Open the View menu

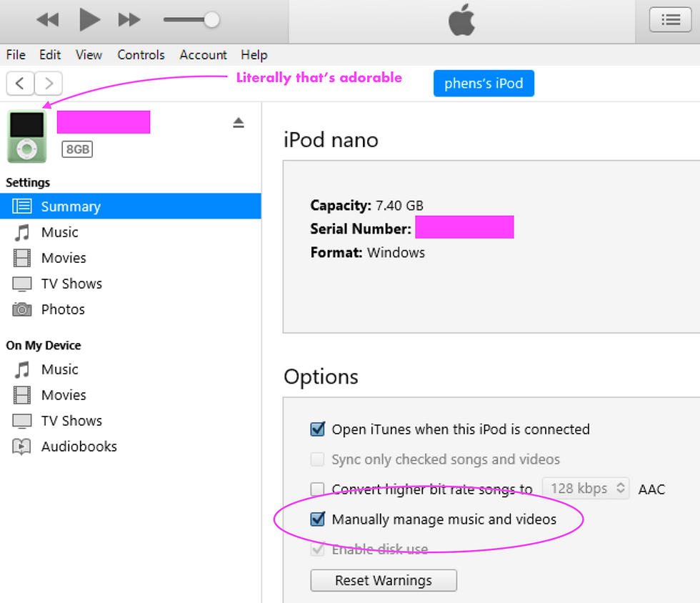[x=89, y=55]
